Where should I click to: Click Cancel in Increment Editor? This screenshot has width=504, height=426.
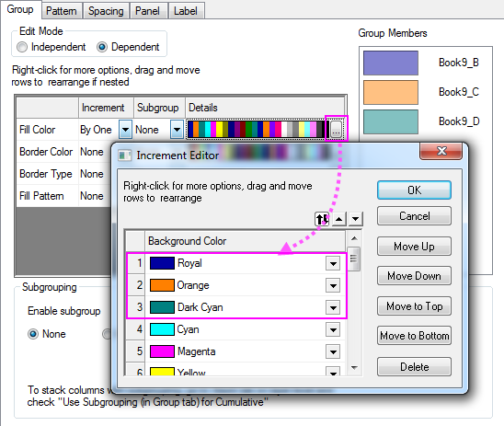[414, 216]
